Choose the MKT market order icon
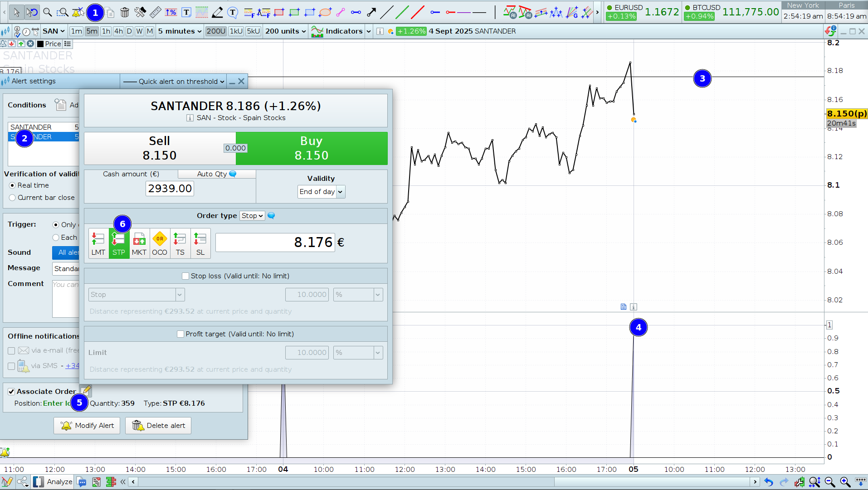The image size is (868, 490). 139,243
